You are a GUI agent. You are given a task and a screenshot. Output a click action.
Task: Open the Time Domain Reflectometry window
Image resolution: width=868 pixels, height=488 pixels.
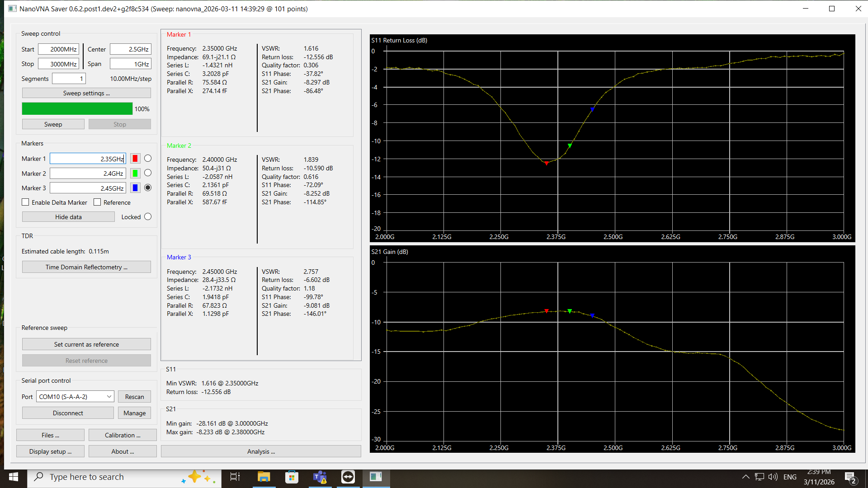[x=86, y=267]
